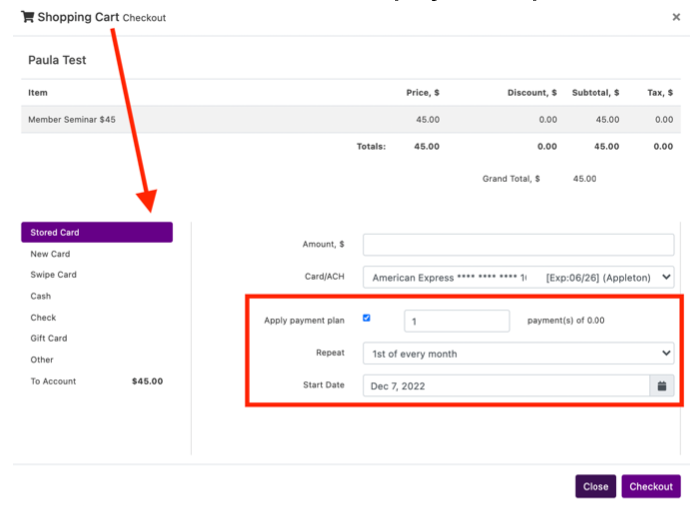
Task: Open the Card/ACH dropdown
Action: pos(518,277)
